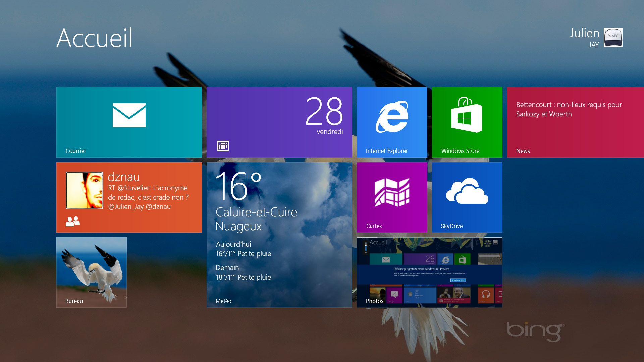Click the Julien JAY user name
644x362 pixels.
tap(584, 38)
